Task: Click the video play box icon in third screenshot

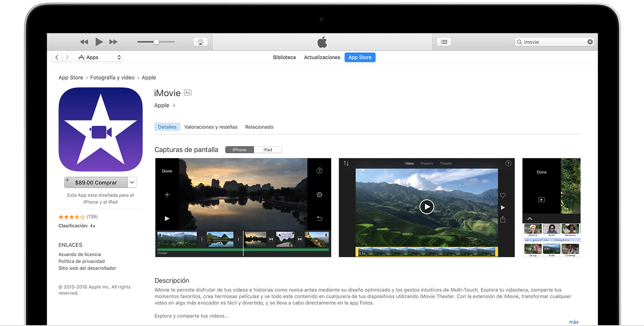Action: 542,200
